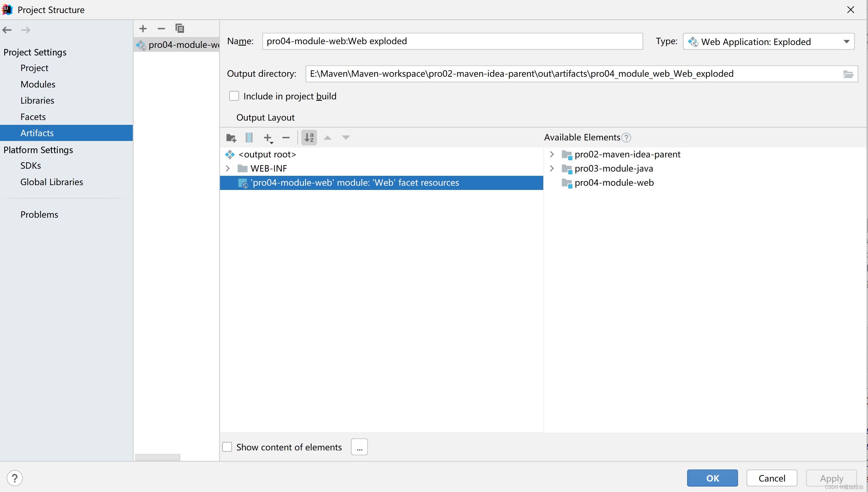Viewport: 868px width, 492px height.
Task: Expand pro03-module-java available element
Action: (x=552, y=168)
